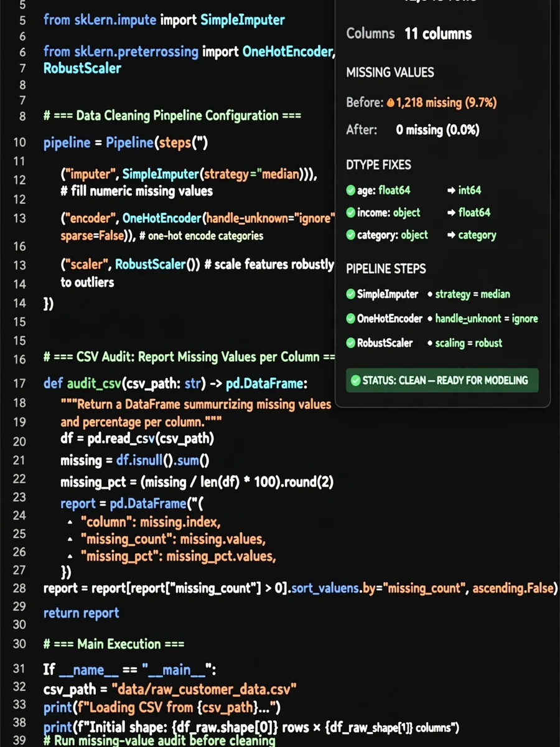Select the '0 missing (0.0%)' value

point(437,130)
